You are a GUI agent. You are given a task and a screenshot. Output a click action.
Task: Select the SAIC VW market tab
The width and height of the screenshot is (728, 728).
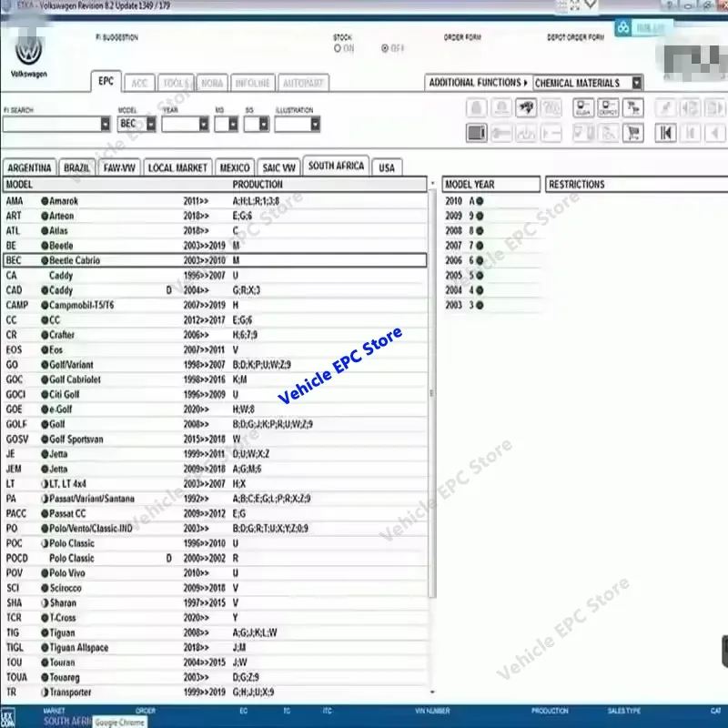click(x=278, y=167)
